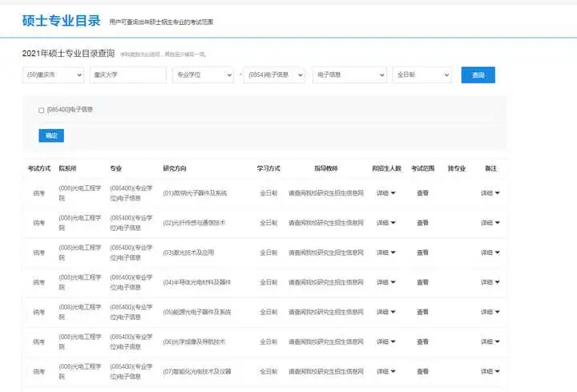Viewport: 577px width, 392px height.
Task: Expand enrollment 详细 for direction (02)
Action: tap(385, 223)
